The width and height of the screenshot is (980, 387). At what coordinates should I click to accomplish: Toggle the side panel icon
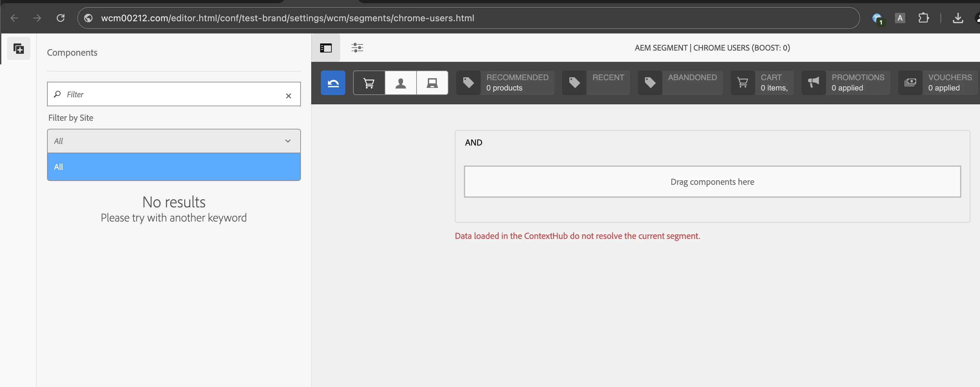[x=326, y=48]
